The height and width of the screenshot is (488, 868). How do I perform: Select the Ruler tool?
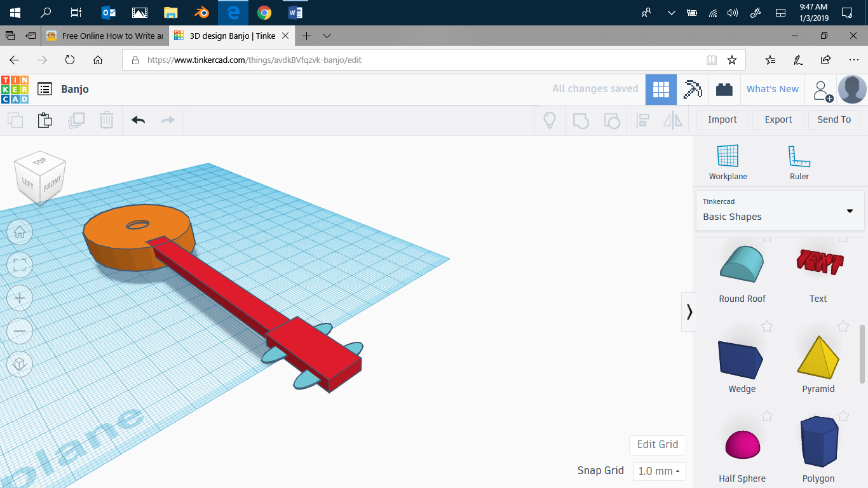[799, 163]
